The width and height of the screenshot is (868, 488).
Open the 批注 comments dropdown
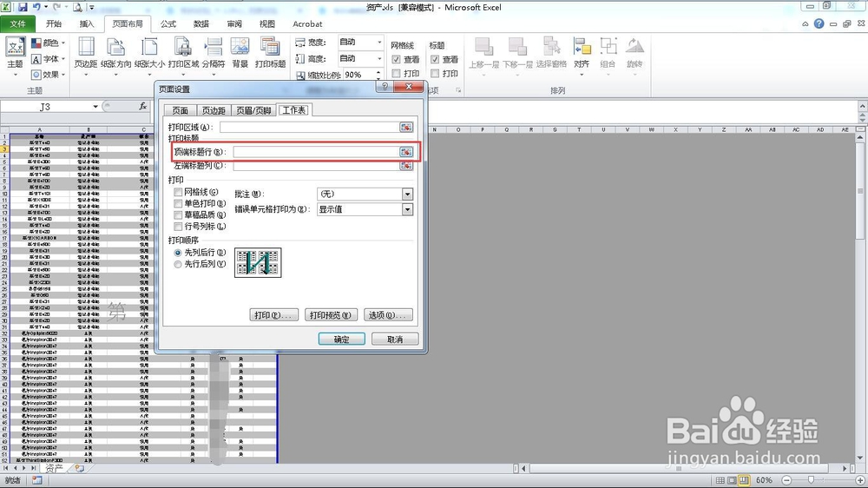[407, 194]
